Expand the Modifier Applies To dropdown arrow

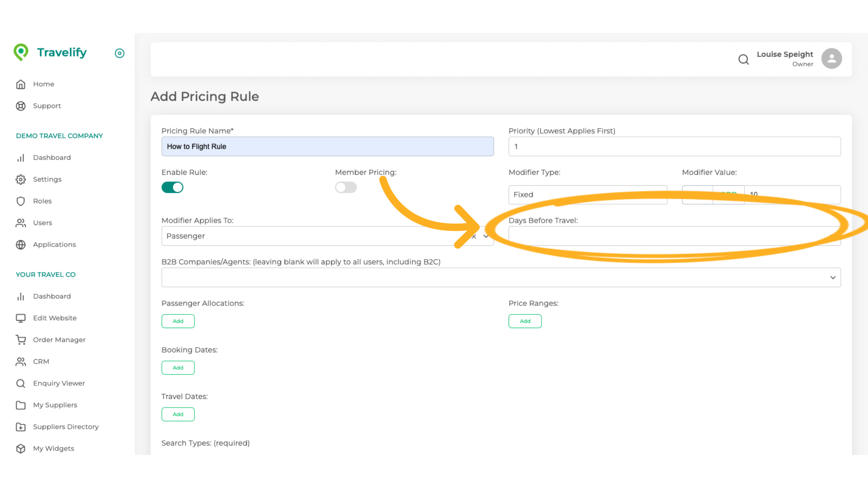(x=486, y=236)
